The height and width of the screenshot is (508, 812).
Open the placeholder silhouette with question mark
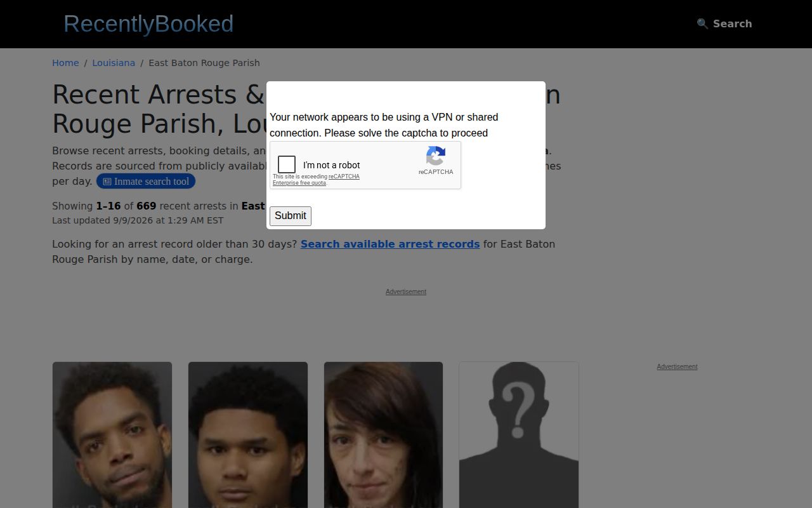(x=519, y=435)
